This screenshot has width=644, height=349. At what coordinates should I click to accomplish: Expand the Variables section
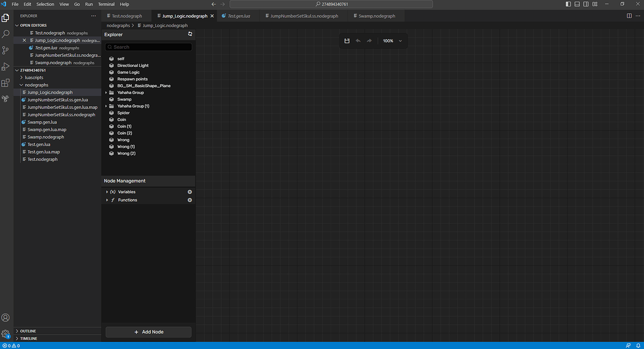[x=107, y=192]
